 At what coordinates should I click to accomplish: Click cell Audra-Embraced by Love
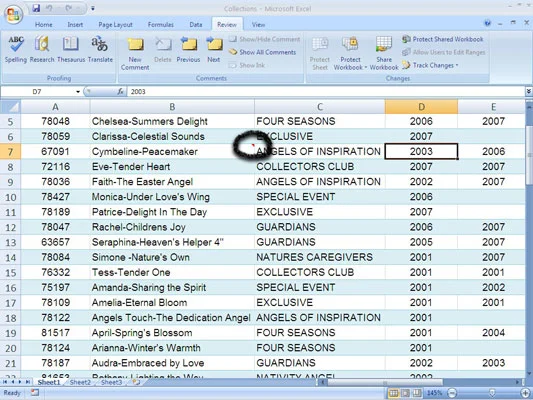click(x=172, y=363)
